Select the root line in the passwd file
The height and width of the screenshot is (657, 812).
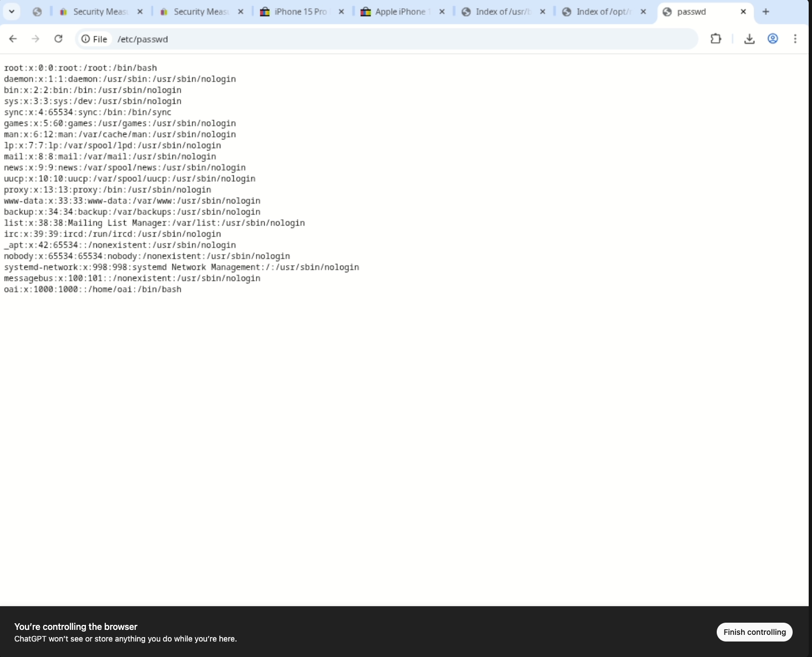click(x=80, y=68)
